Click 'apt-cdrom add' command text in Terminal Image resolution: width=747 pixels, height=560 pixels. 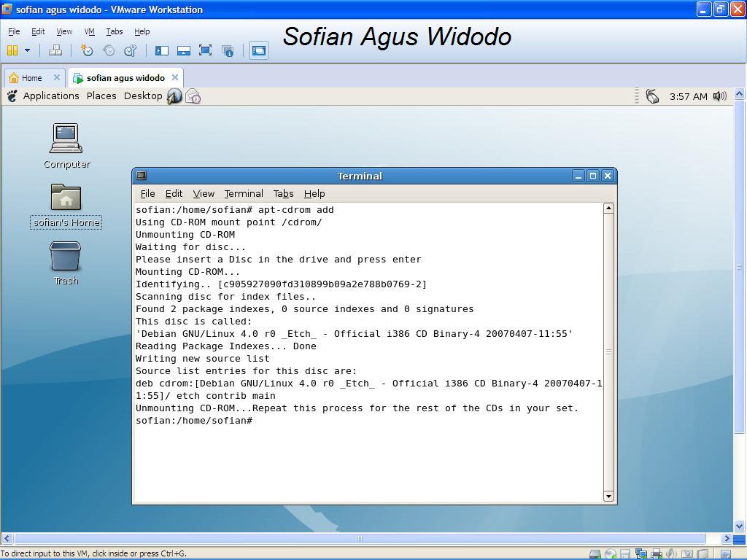tap(296, 209)
